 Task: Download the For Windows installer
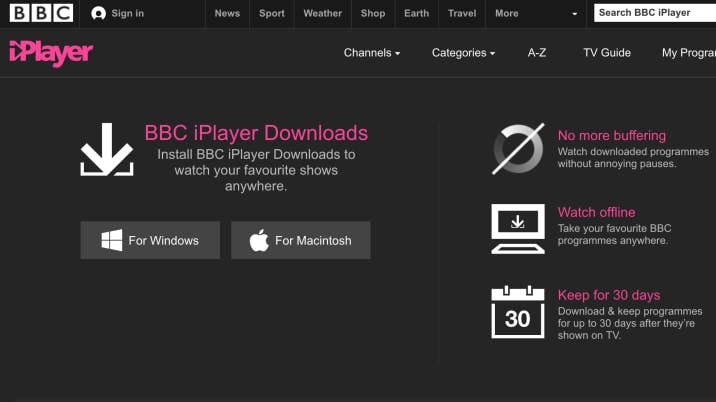pos(150,240)
